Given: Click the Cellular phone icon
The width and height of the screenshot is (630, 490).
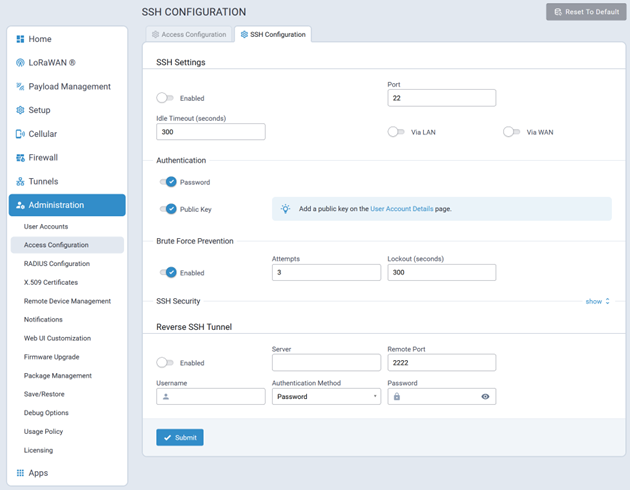Looking at the screenshot, I should pos(20,134).
